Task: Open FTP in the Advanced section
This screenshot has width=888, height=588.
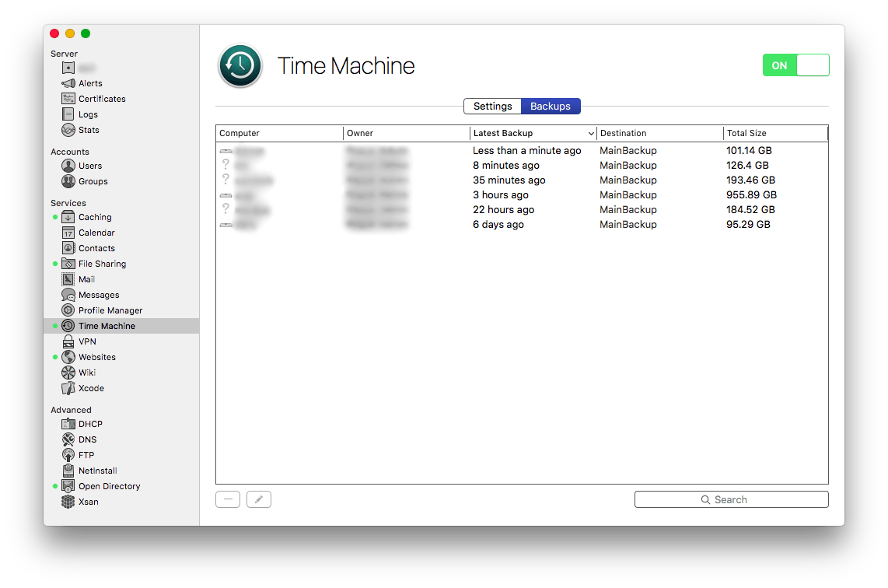Action: pyautogui.click(x=78, y=455)
